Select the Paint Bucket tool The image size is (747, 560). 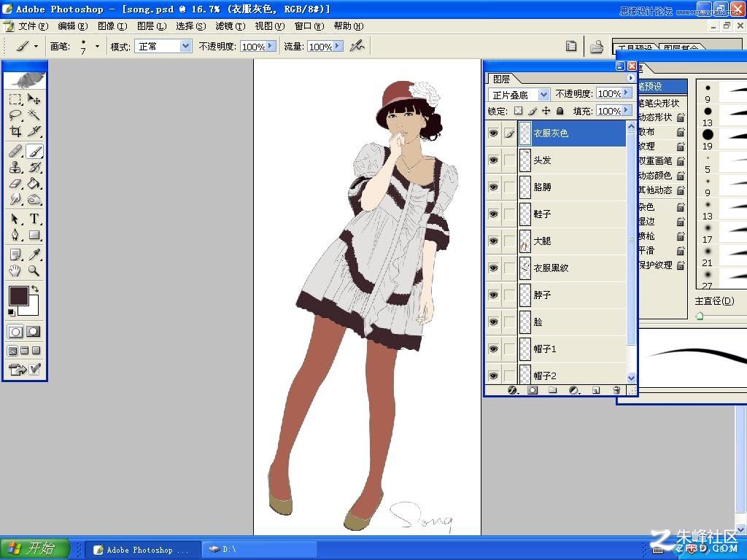pos(34,183)
